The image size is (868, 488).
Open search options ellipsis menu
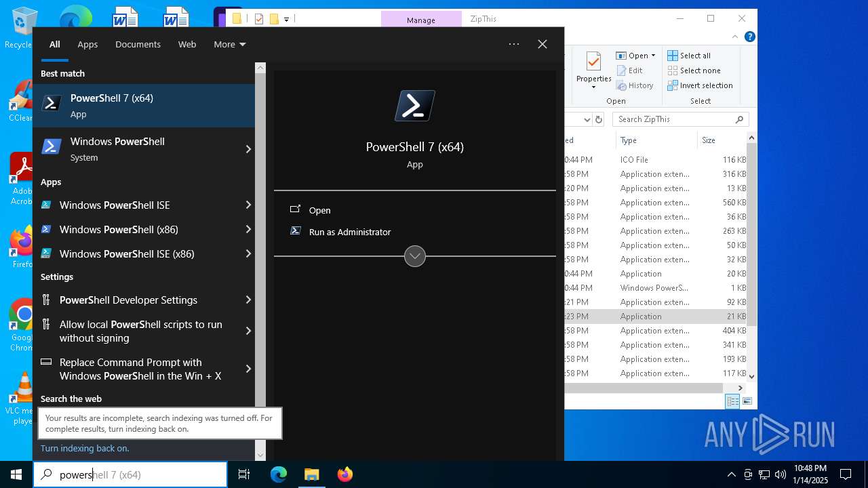[514, 44]
